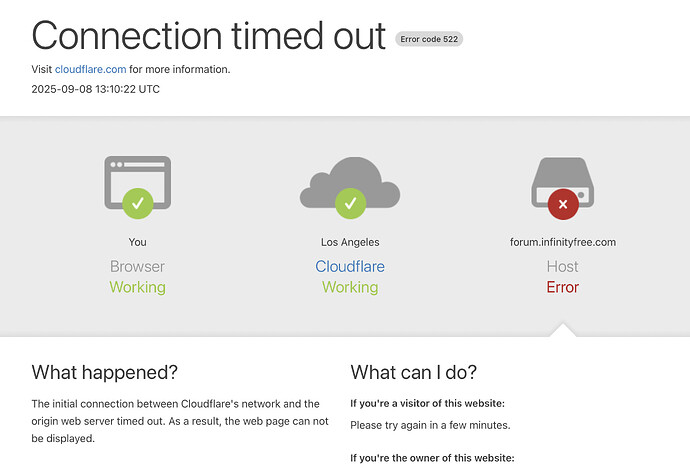Image resolution: width=690 pixels, height=470 pixels.
Task: Click the host server drive icon
Action: tap(563, 182)
